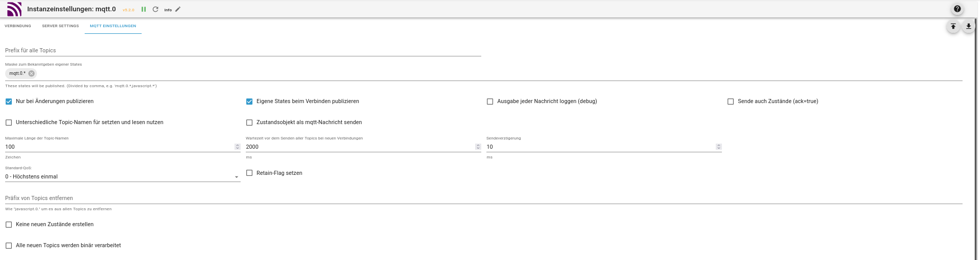Click stepper arrows on Sendeverzögerung field
Screen dimensions: 980x260
click(719, 147)
